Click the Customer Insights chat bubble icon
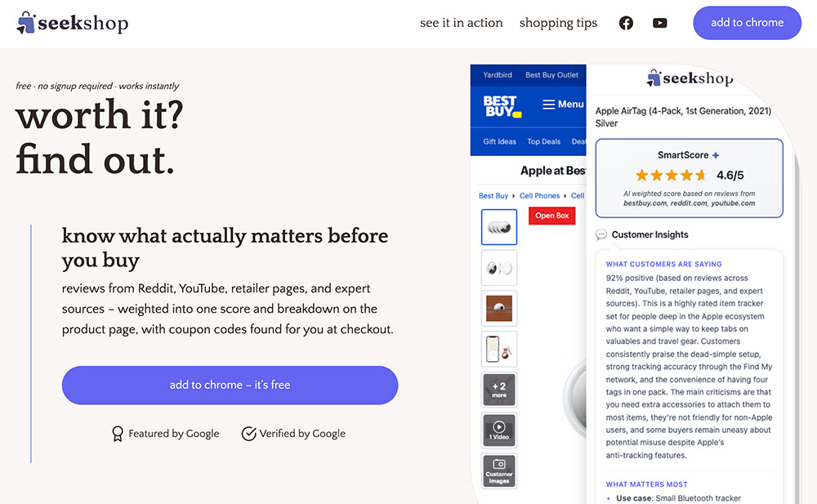The width and height of the screenshot is (817, 504). click(x=600, y=234)
